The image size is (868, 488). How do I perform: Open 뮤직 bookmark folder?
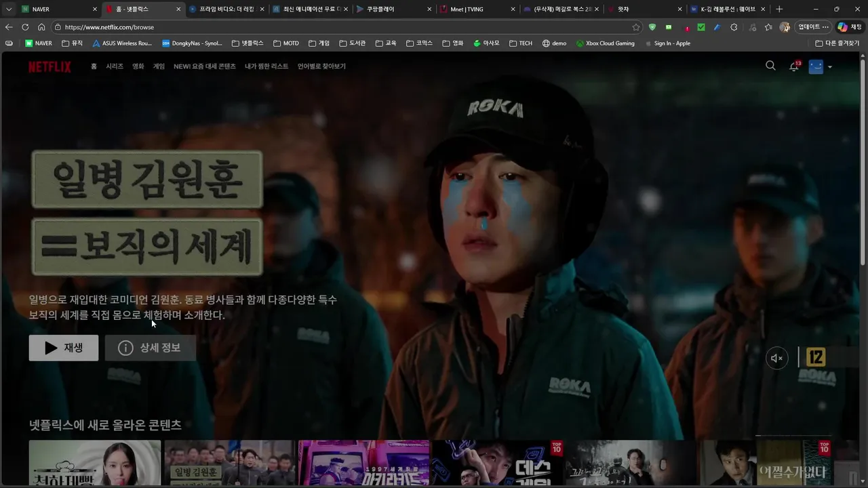tap(72, 43)
